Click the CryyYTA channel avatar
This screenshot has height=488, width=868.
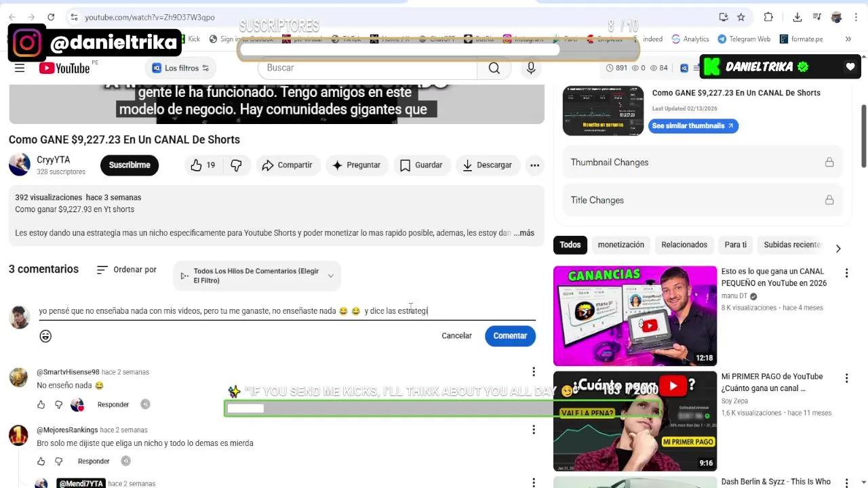(20, 165)
